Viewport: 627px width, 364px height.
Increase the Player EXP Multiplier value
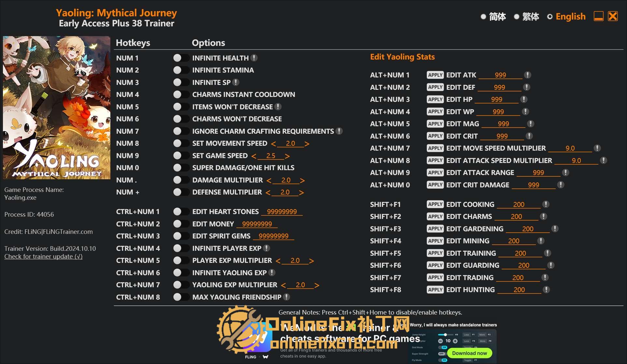(311, 261)
